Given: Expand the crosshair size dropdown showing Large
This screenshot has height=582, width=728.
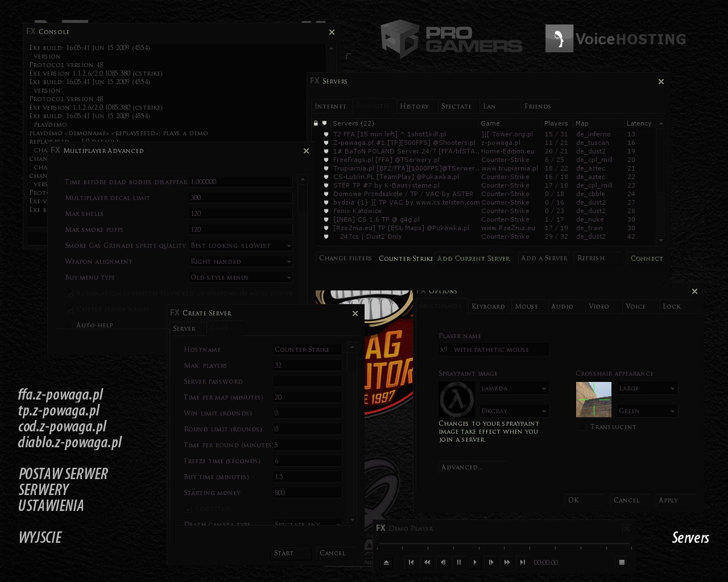Looking at the screenshot, I should point(647,388).
